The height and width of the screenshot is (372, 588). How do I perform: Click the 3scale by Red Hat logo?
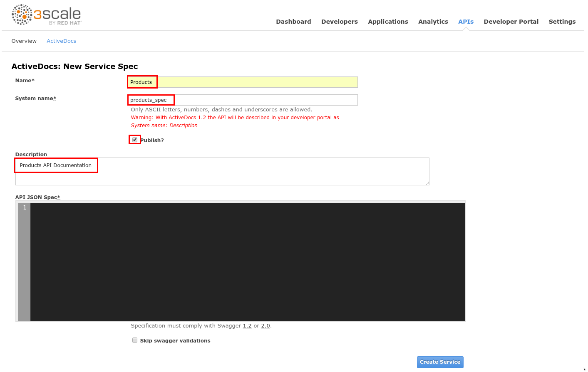coord(46,15)
